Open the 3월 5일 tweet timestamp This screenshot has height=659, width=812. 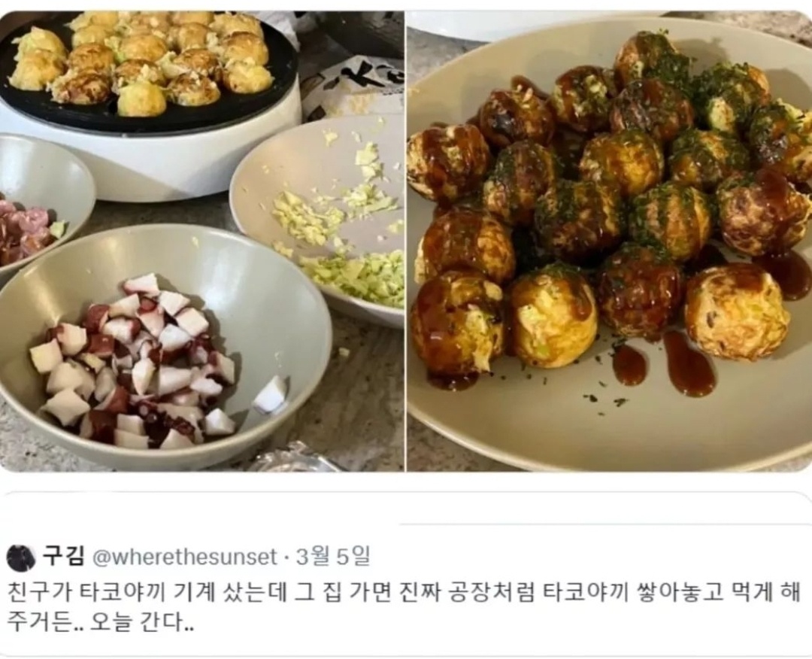[333, 557]
